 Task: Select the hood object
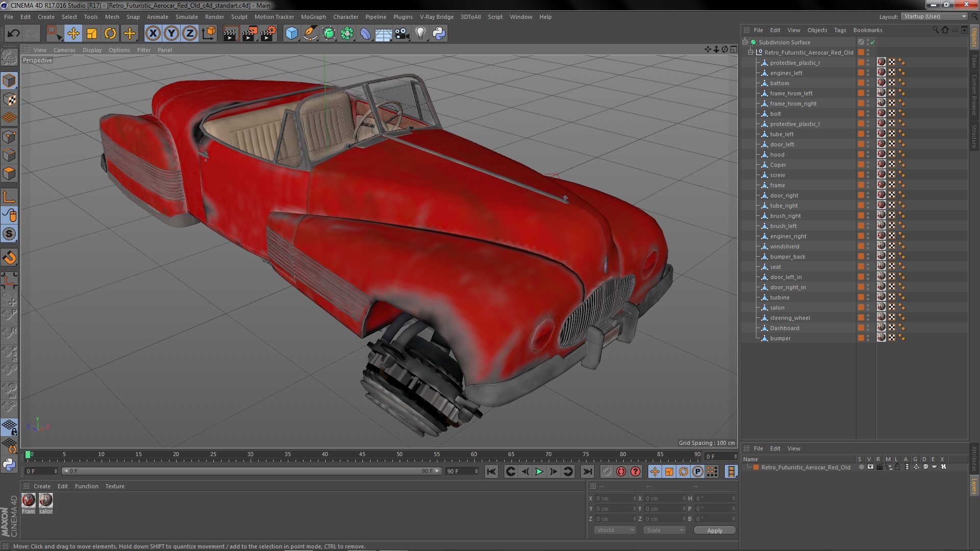(777, 155)
